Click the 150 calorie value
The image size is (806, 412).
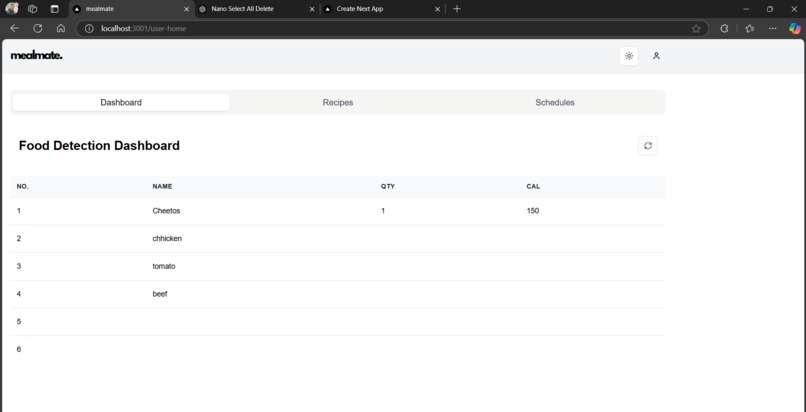tap(533, 211)
